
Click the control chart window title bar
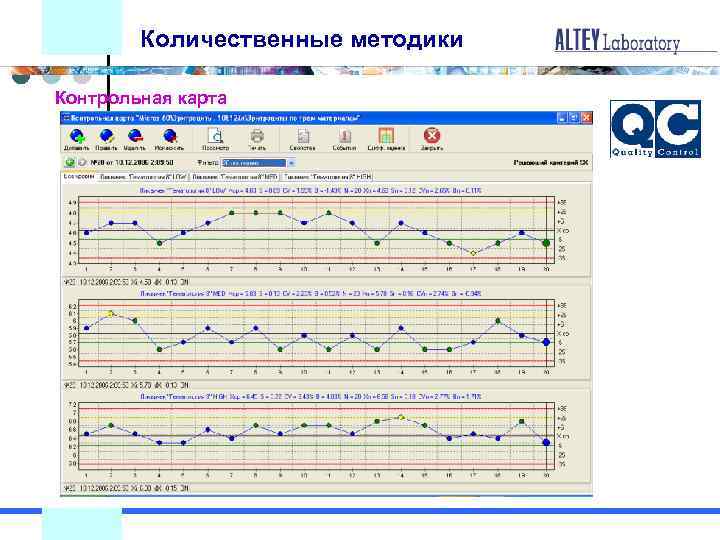coord(326,118)
